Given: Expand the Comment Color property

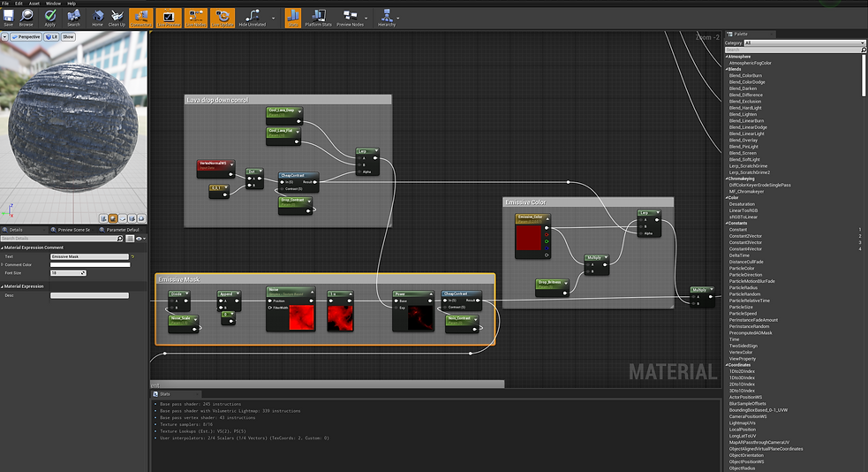Looking at the screenshot, I should 3,265.
